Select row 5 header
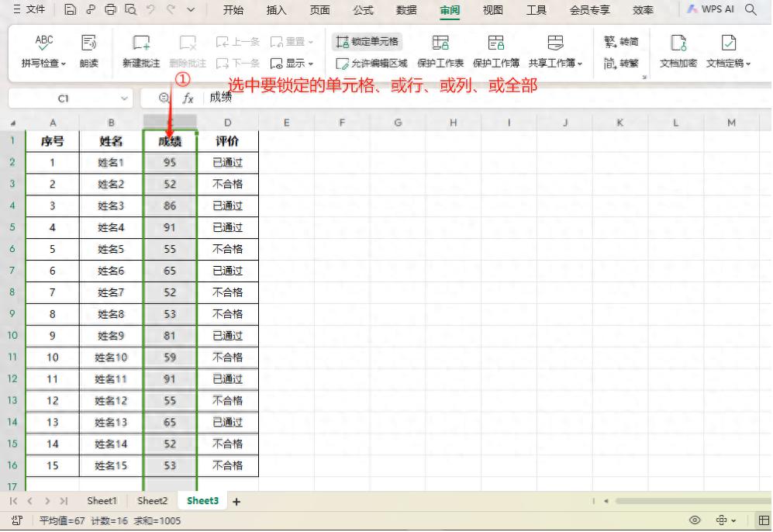This screenshot has width=773, height=532. coord(12,227)
